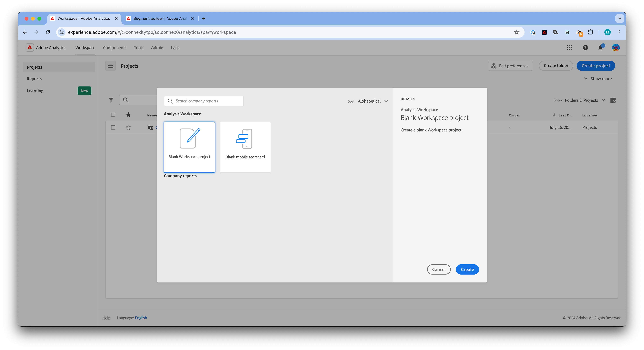The width and height of the screenshot is (644, 350).
Task: Click the 'July 26, 20...' date cell
Action: point(560,127)
